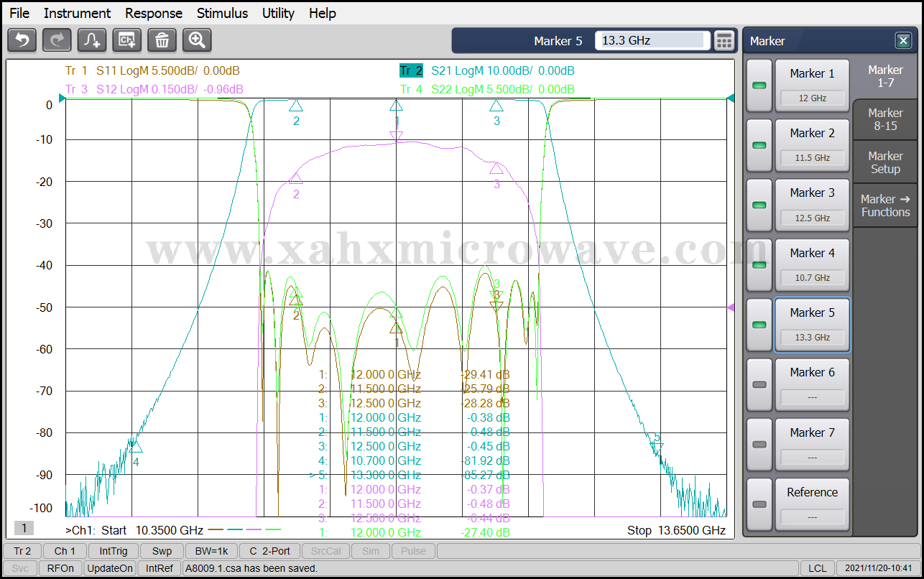This screenshot has width=924, height=579.
Task: Open the Marker Functions tab
Action: [885, 205]
